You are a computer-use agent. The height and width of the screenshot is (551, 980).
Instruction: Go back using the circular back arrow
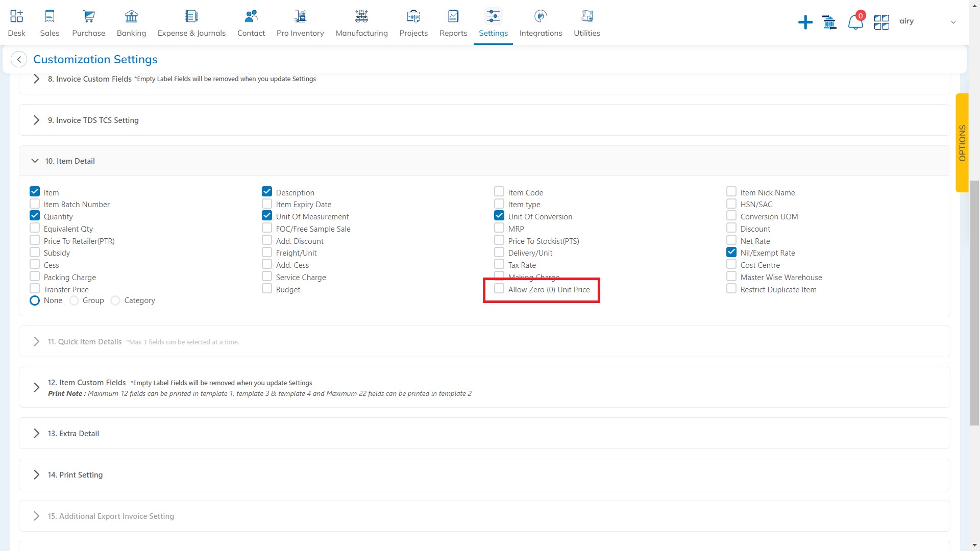(19, 59)
